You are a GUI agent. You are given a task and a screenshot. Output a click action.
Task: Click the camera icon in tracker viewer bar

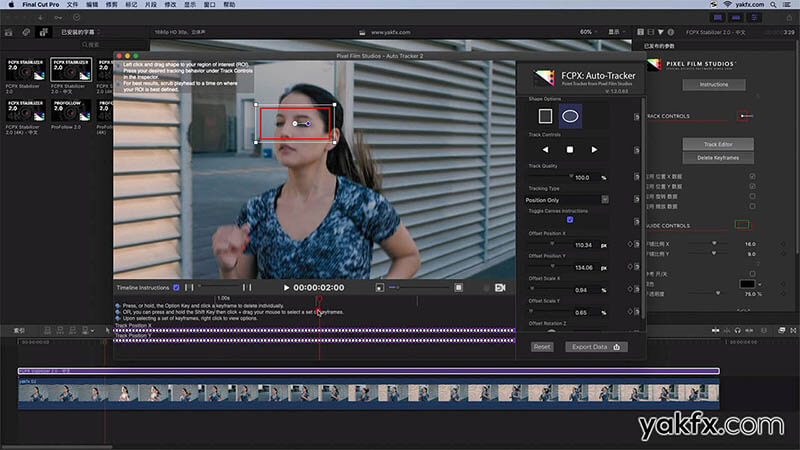coord(500,288)
